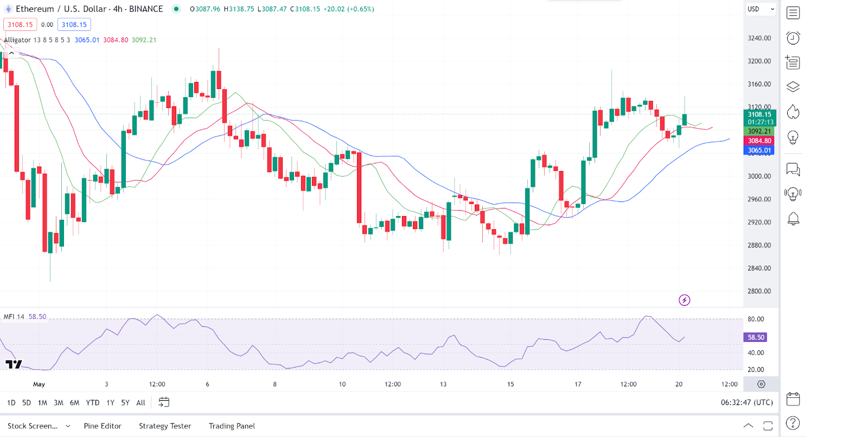Open the ideas lightbulb icon
868x437 pixels.
click(793, 138)
